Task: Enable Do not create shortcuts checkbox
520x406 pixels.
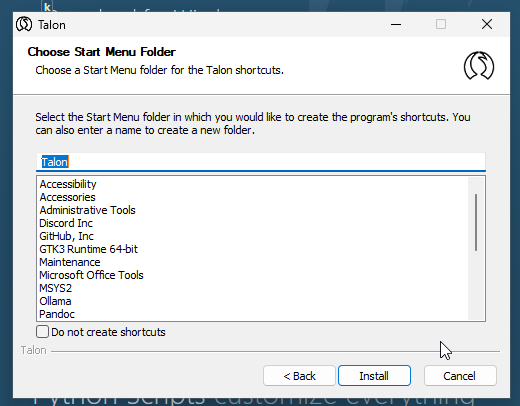Action: (x=43, y=332)
